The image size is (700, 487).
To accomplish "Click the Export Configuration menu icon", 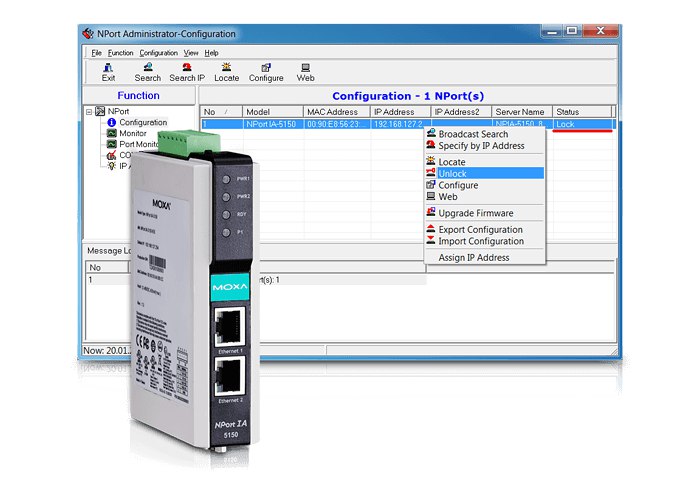I will coord(431,229).
